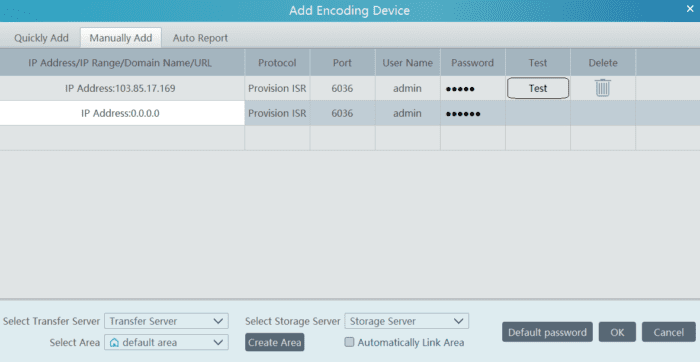Select Provision ISR protocol in first row
700x362 pixels.
click(277, 88)
